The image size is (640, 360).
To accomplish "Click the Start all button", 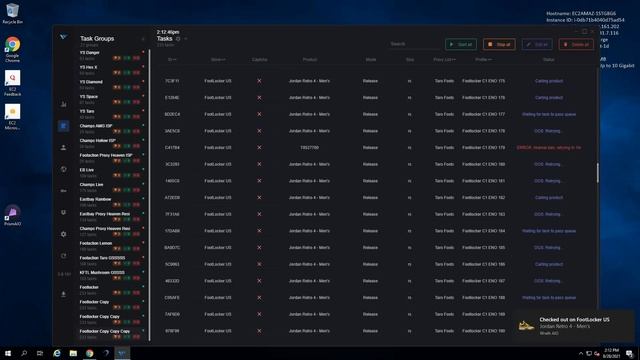I will pos(461,44).
